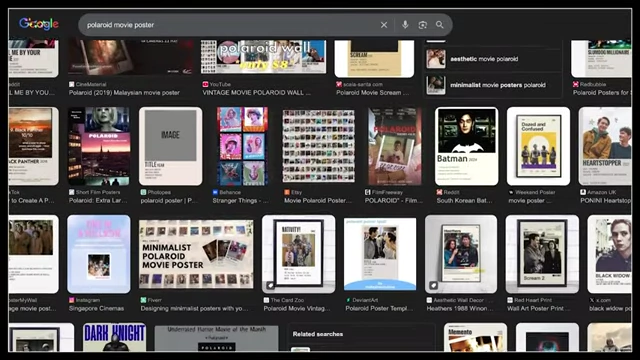The height and width of the screenshot is (360, 640).
Task: Open the Movie Polaroid Poster Etsy title
Action: point(318,200)
